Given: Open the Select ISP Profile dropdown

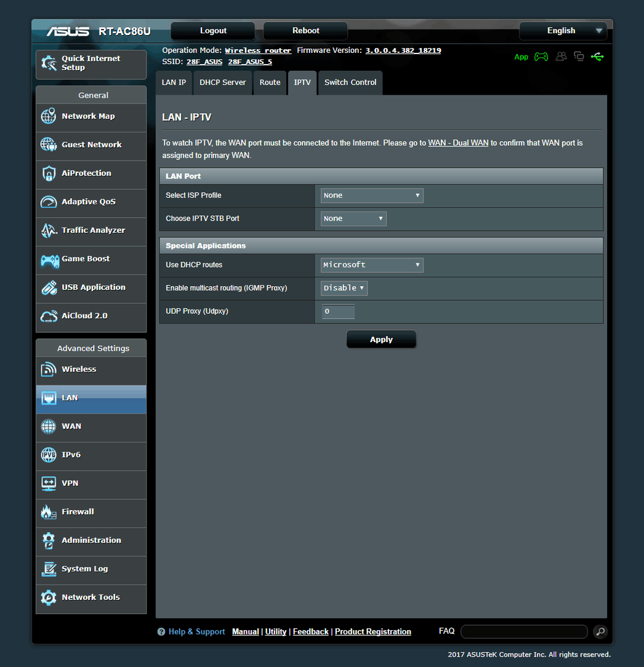Looking at the screenshot, I should tap(372, 196).
